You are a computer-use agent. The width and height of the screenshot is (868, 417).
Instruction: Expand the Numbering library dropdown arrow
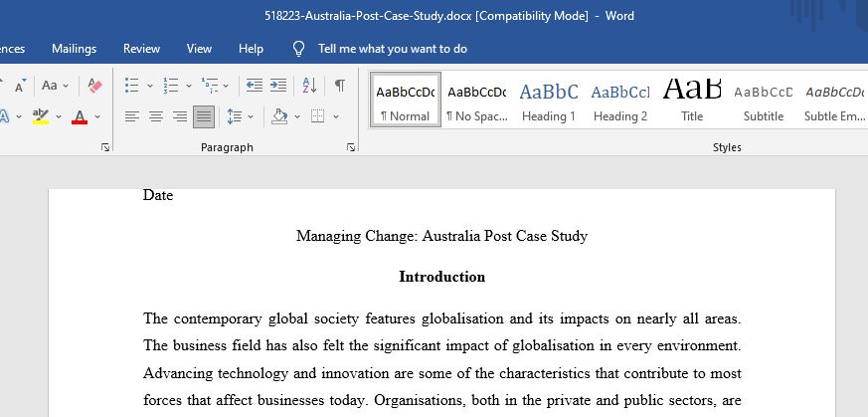(x=189, y=86)
